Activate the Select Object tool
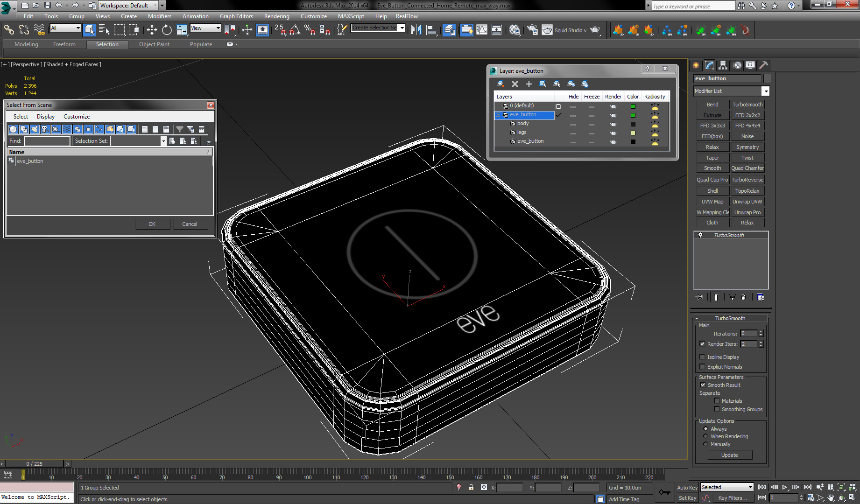Screen dimensions: 860x504 [89, 30]
